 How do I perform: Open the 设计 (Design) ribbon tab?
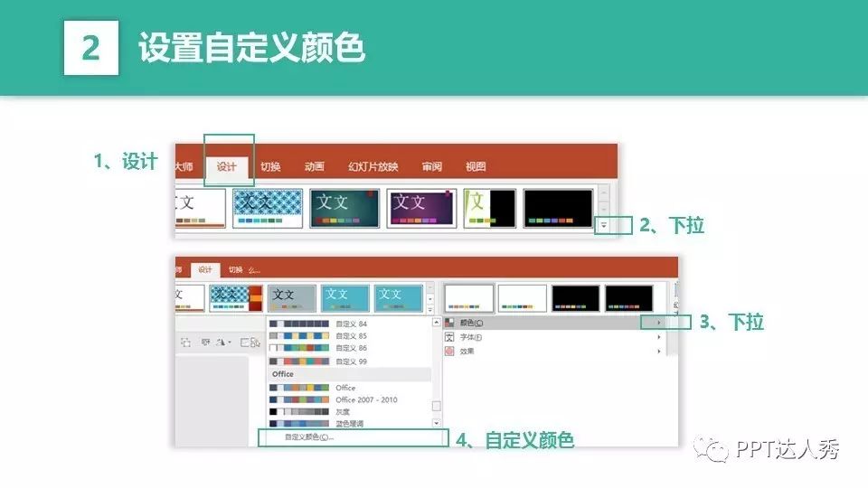coord(226,166)
